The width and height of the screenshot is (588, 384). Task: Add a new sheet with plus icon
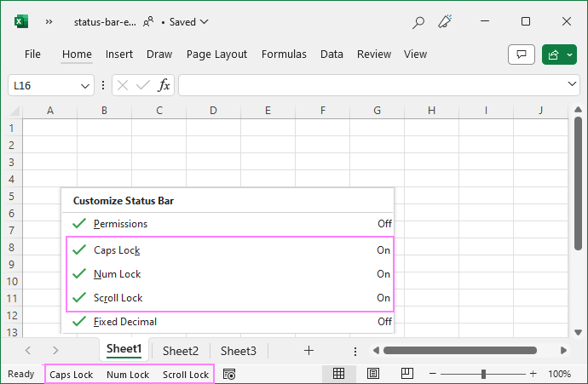click(x=308, y=350)
